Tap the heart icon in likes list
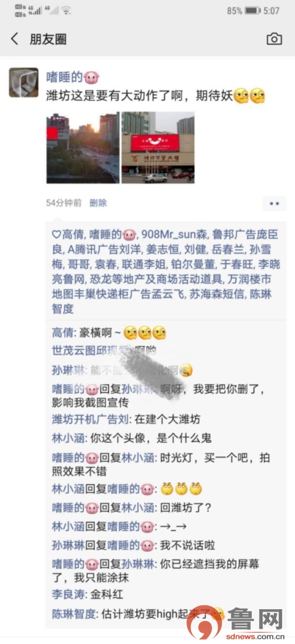The width and height of the screenshot is (295, 644). 57,235
